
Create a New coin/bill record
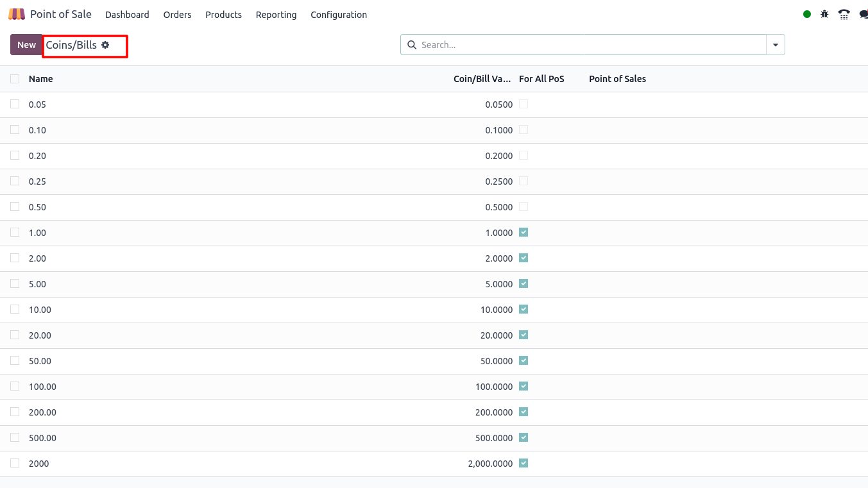pos(26,45)
